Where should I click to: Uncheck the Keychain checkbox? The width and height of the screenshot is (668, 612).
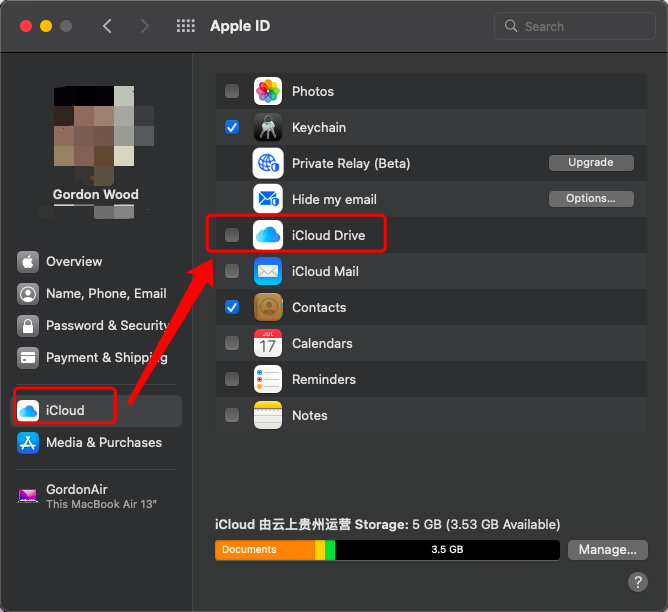point(232,127)
